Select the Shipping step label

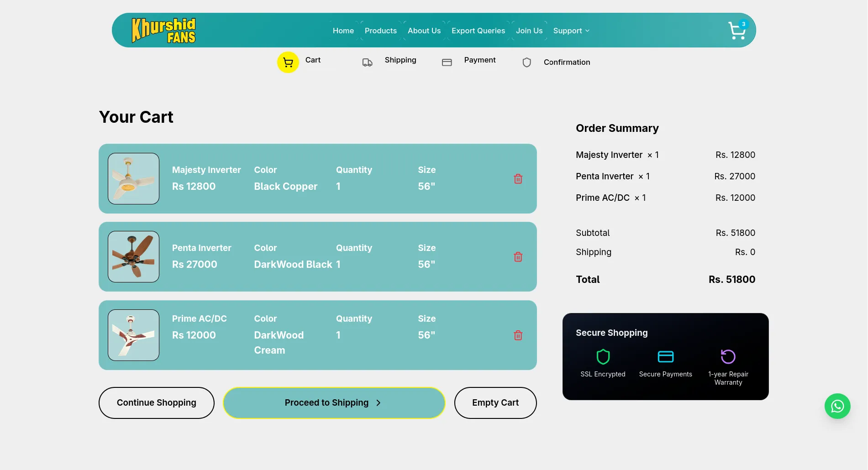pyautogui.click(x=400, y=60)
